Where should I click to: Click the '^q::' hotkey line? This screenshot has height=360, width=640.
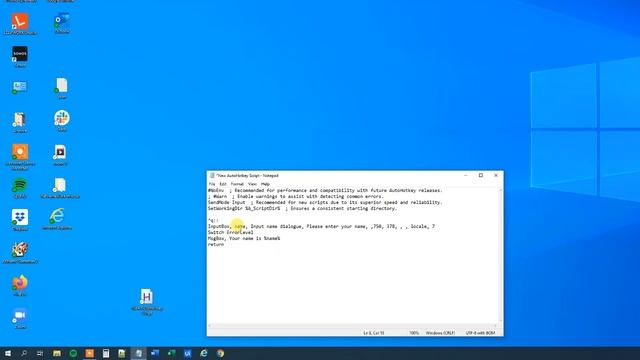click(x=213, y=220)
